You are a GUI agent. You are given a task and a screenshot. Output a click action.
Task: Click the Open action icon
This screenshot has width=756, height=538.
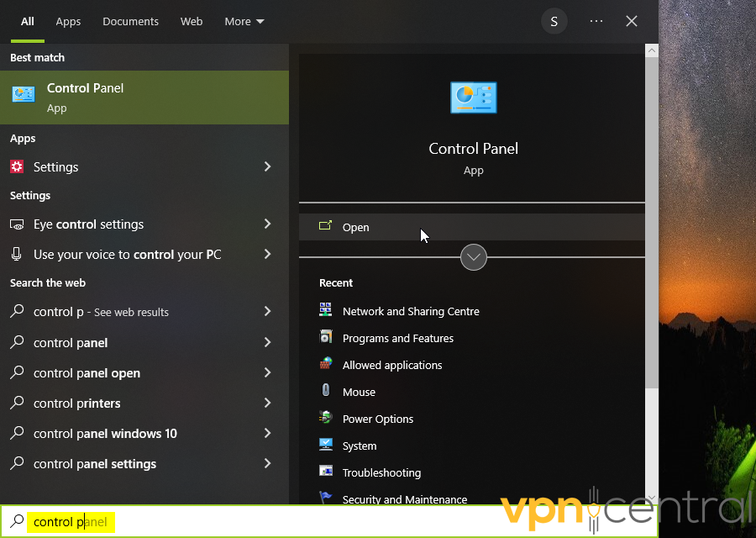pos(325,225)
